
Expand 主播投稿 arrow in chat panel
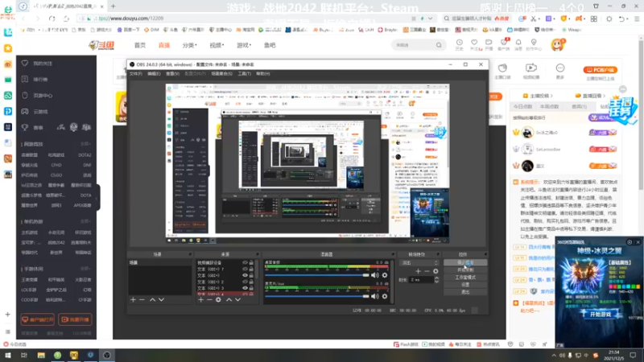point(551,96)
